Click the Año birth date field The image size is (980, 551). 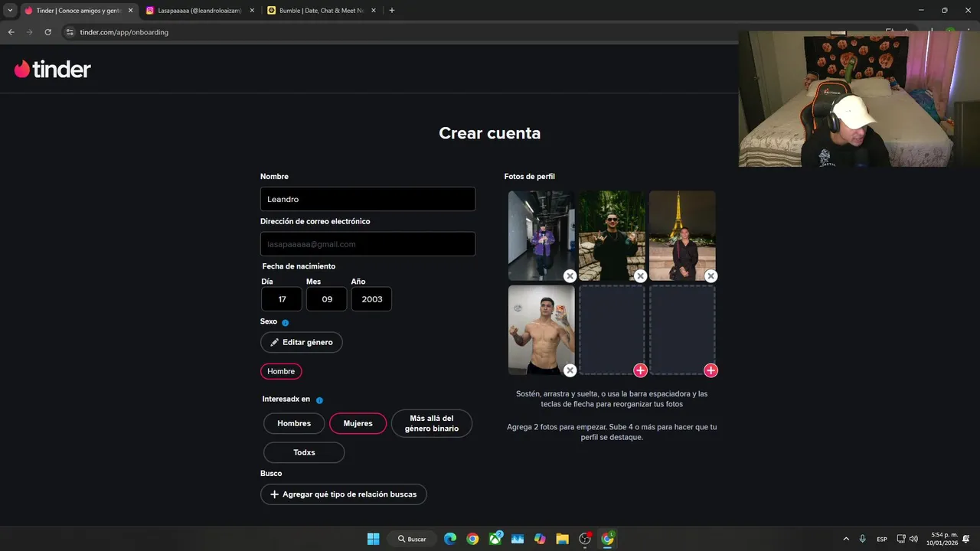pos(371,299)
